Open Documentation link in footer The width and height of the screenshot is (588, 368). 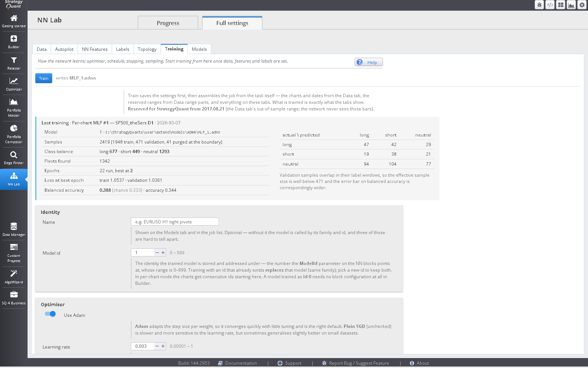(x=237, y=363)
